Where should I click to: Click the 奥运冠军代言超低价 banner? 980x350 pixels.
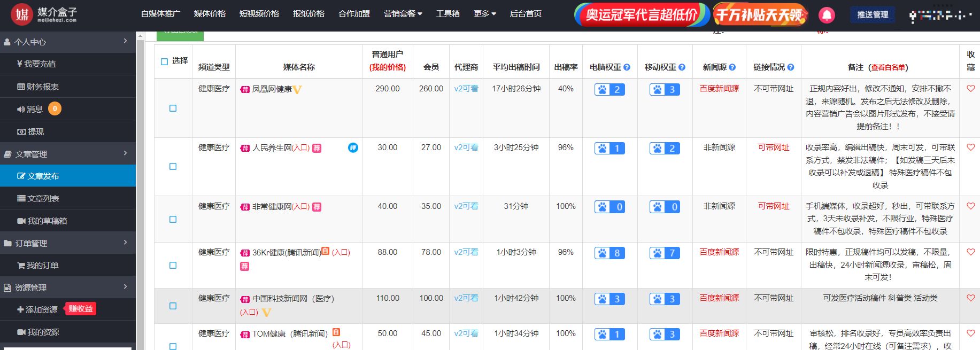(x=641, y=14)
